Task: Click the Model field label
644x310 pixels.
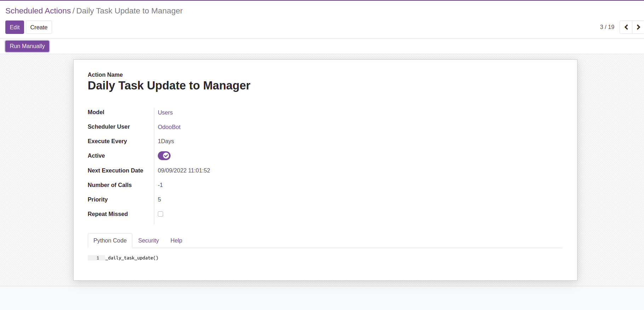Action: click(x=96, y=112)
